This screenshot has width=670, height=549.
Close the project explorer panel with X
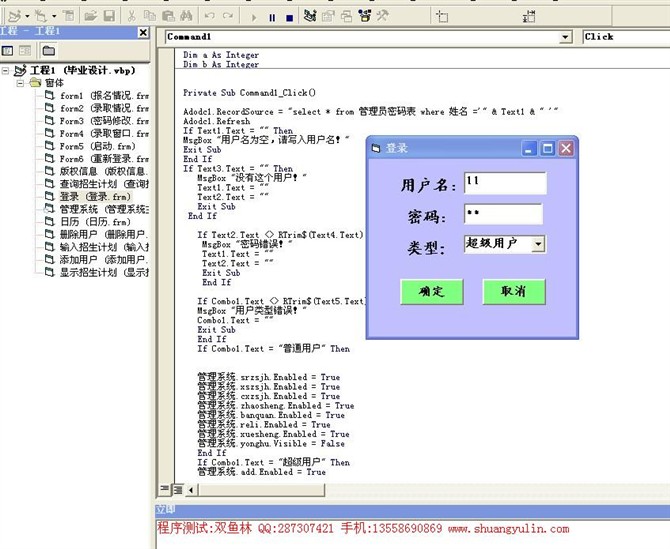click(x=144, y=32)
